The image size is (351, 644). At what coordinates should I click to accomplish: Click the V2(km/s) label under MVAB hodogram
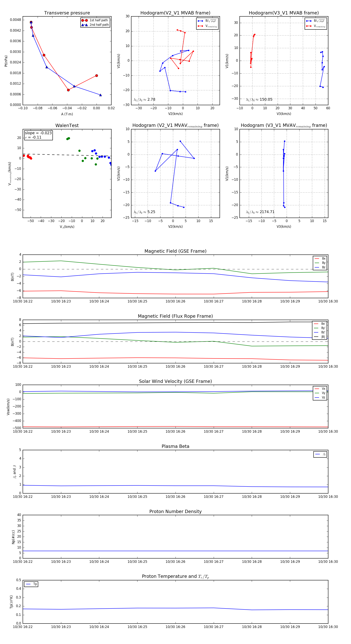[175, 114]
